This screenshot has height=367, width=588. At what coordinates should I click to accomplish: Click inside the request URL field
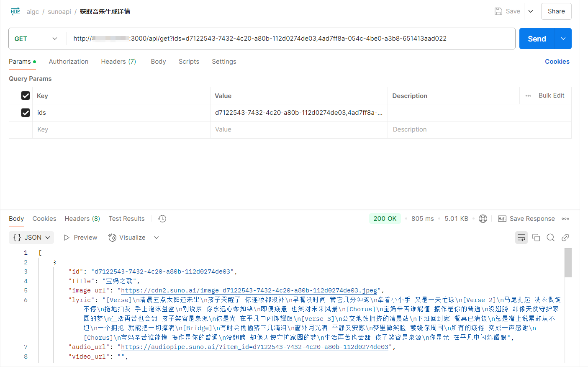(x=251, y=39)
